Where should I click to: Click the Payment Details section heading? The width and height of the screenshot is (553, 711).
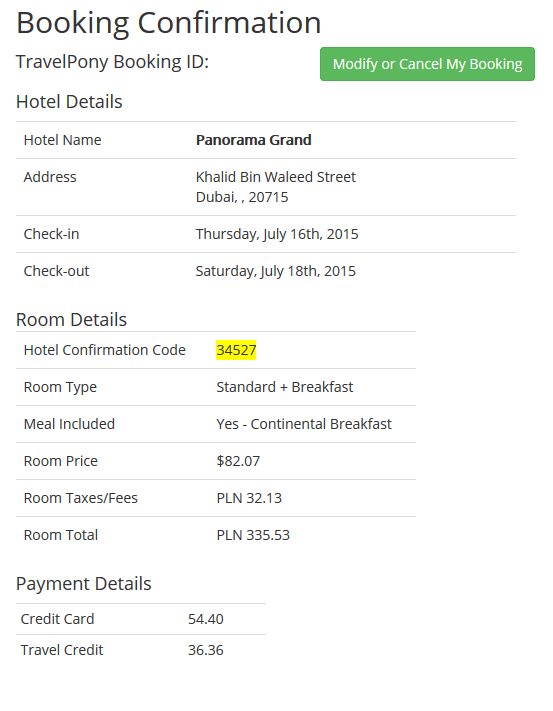(83, 584)
